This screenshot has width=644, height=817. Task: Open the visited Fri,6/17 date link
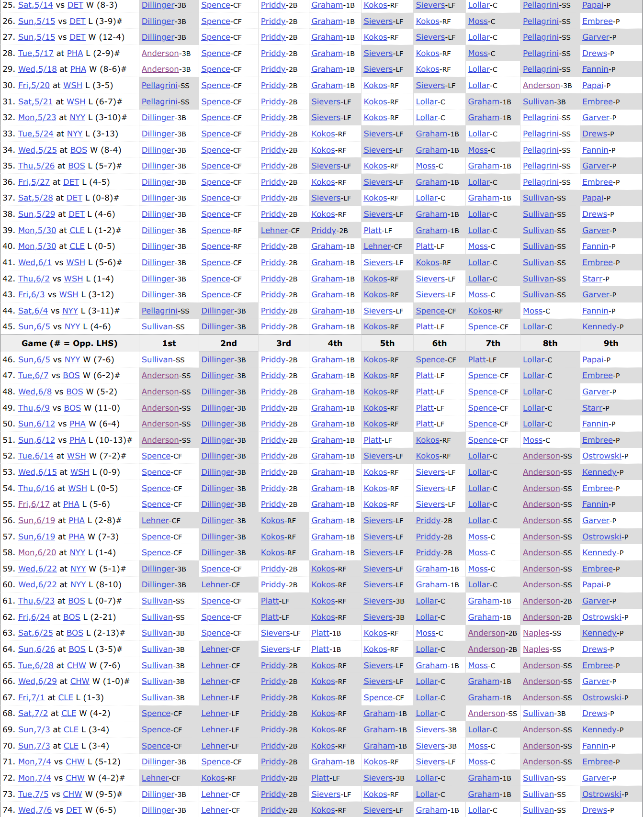pyautogui.click(x=34, y=504)
